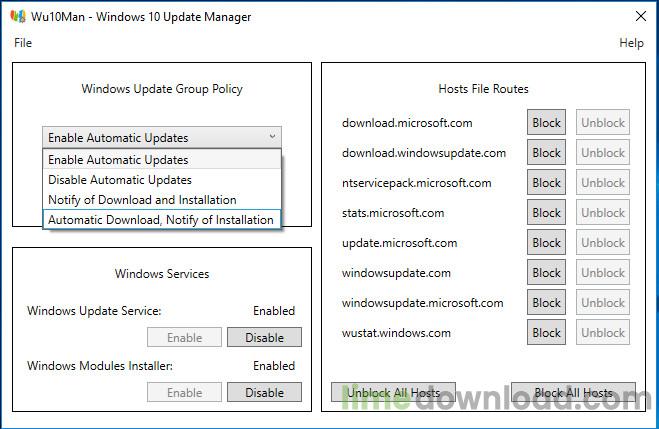Disable the Windows Update Service
The height and width of the screenshot is (429, 659).
point(264,337)
